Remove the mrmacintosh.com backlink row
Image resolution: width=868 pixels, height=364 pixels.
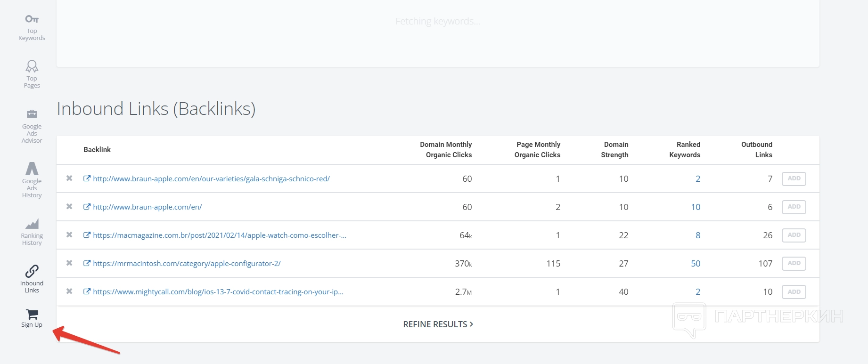tap(69, 263)
